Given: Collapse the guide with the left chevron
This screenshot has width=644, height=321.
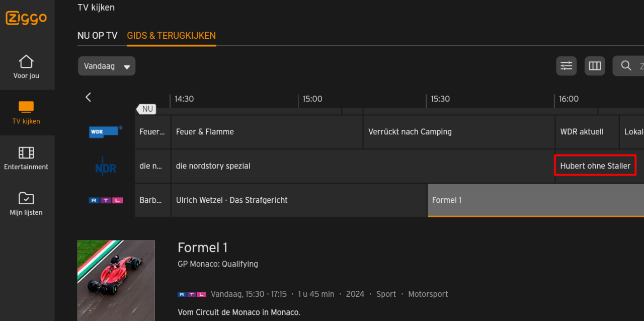Looking at the screenshot, I should 88,97.
